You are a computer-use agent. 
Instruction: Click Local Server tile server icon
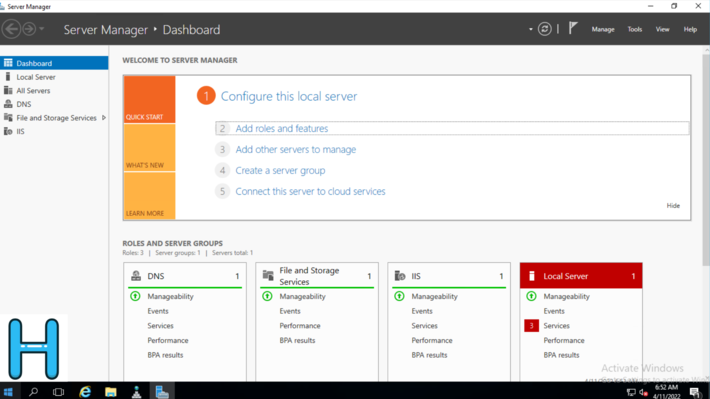click(x=532, y=276)
